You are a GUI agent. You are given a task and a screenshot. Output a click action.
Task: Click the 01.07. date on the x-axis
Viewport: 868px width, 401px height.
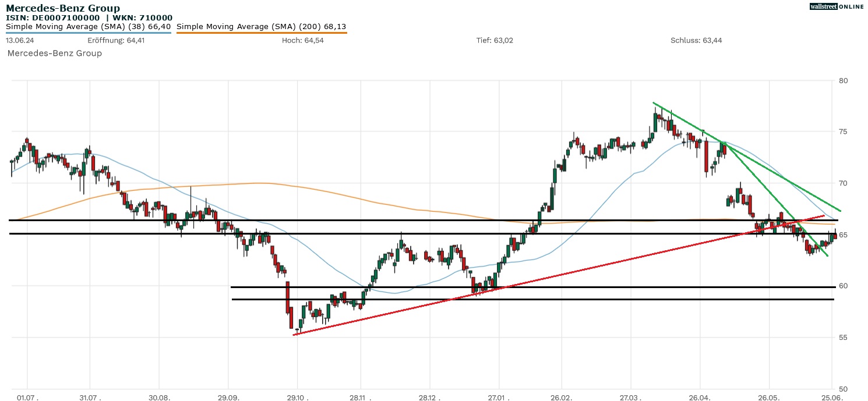[27, 397]
